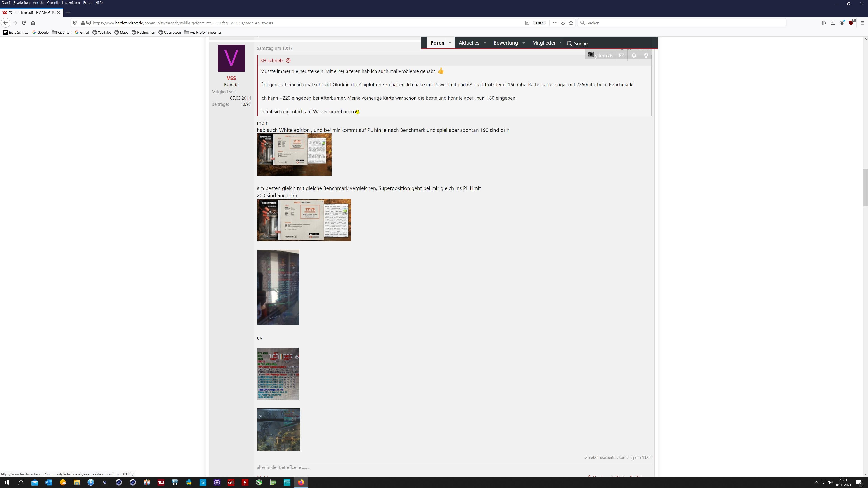Click the Suche forum search button
The width and height of the screenshot is (868, 488).
[x=577, y=43]
